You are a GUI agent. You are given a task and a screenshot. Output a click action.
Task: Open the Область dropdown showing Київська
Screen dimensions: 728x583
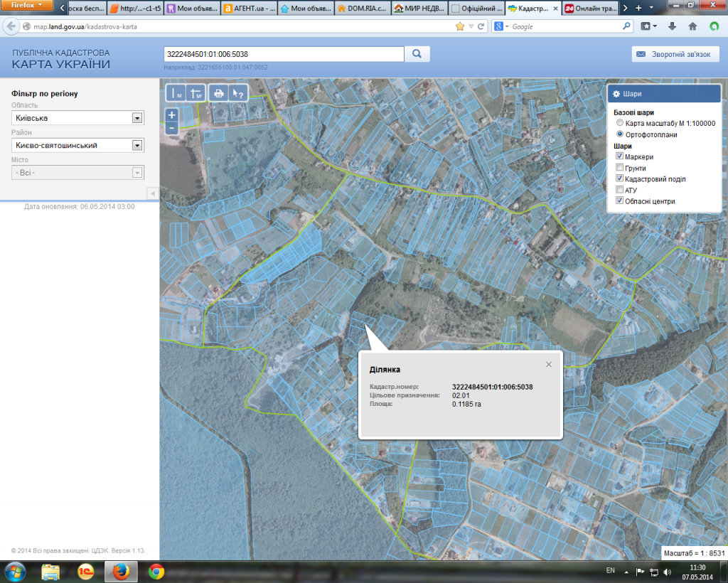click(137, 118)
